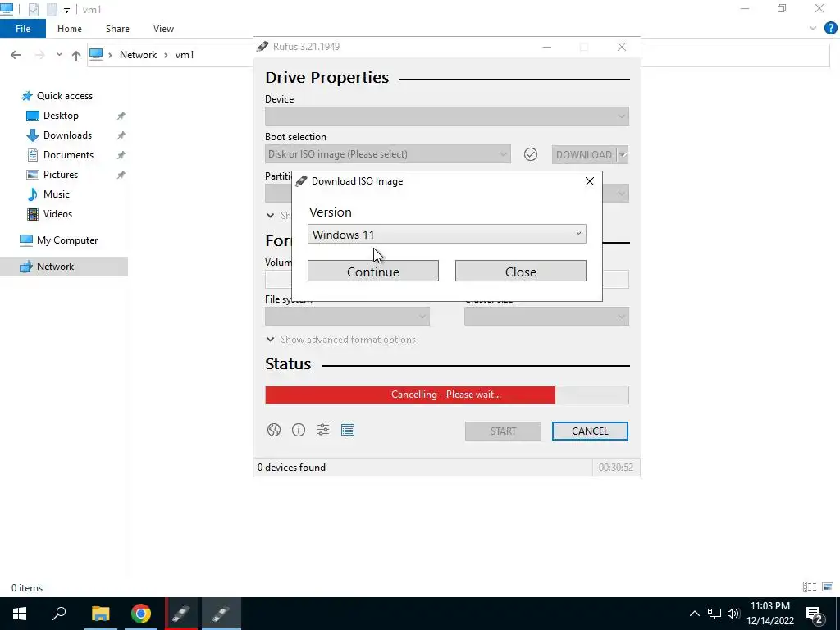Pin toggle next to Documents
This screenshot has width=840, height=630.
pyautogui.click(x=121, y=155)
